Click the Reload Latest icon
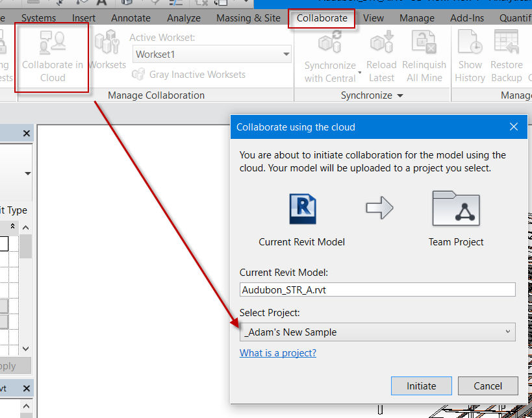 (x=382, y=42)
